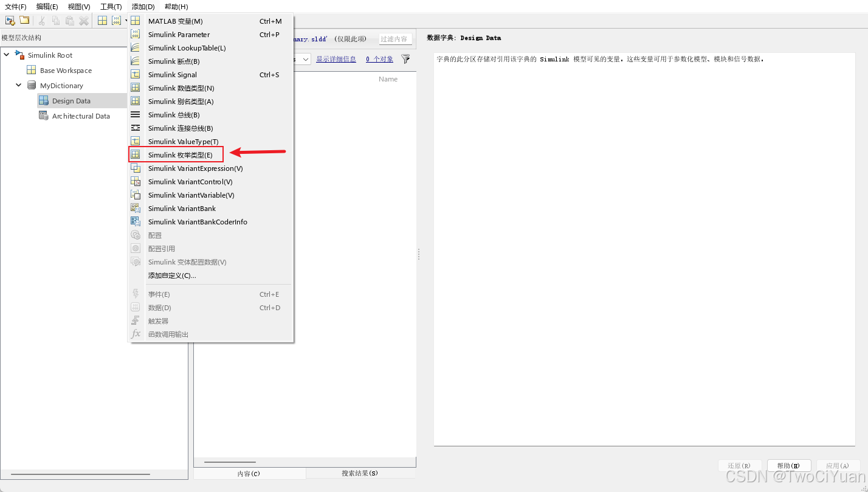Click the filter funnel icon
The height and width of the screenshot is (492, 868).
click(x=405, y=59)
